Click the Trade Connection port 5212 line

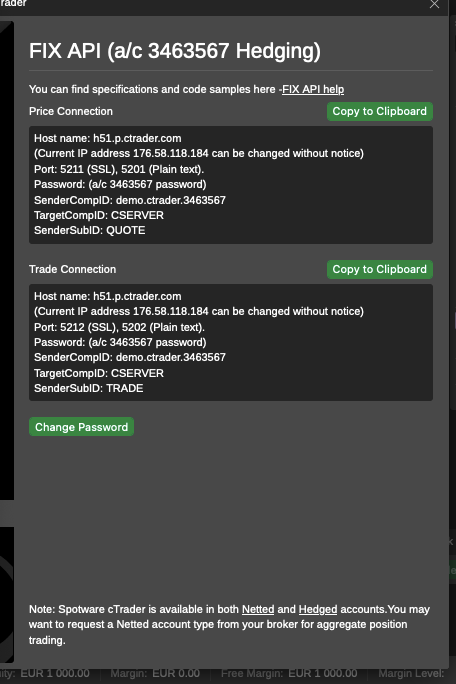coord(119,327)
